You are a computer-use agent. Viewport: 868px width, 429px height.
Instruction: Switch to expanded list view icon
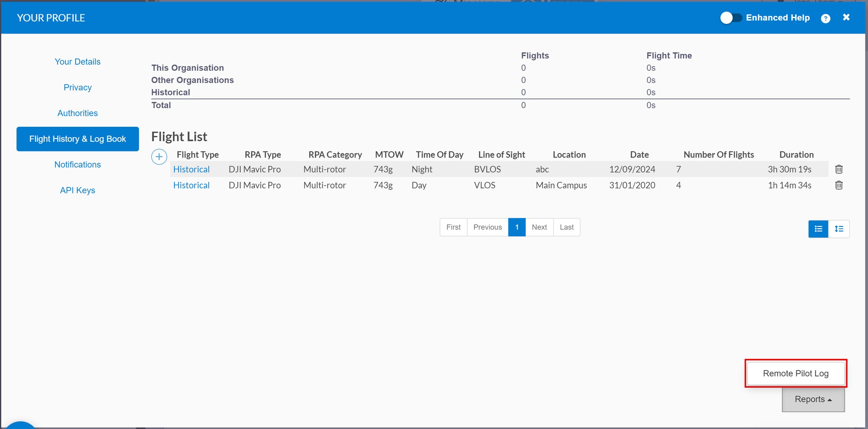click(839, 229)
